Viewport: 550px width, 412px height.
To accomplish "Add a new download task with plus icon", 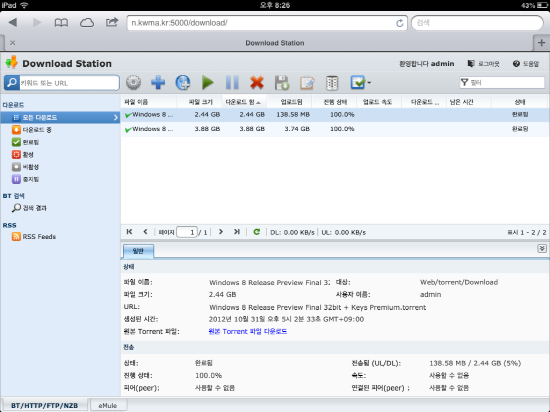I will (x=158, y=83).
